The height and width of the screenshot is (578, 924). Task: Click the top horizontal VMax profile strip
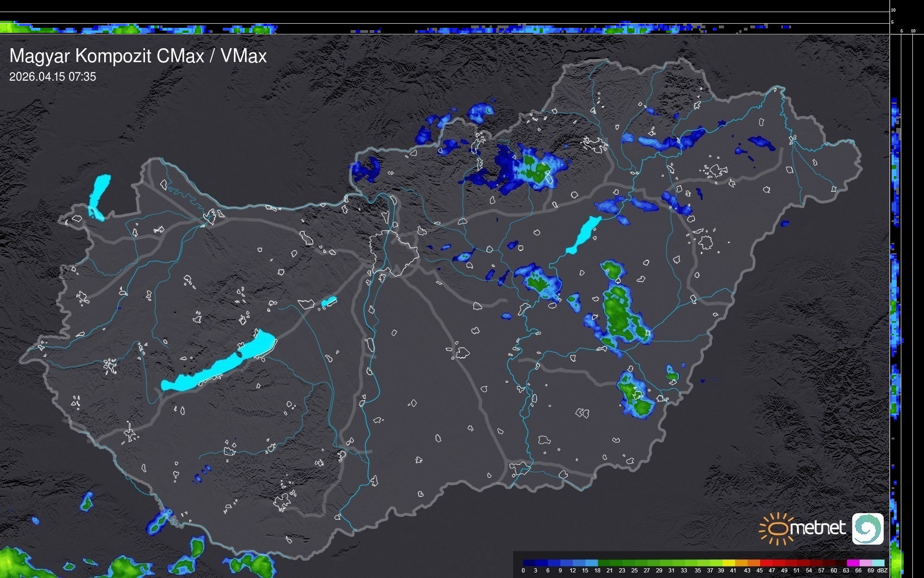pos(445,29)
